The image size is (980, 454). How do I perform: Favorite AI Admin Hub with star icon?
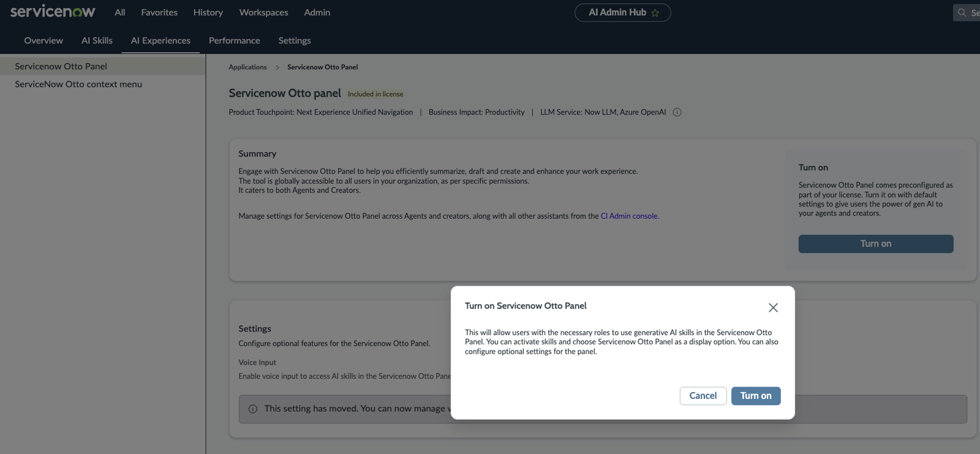coord(655,13)
